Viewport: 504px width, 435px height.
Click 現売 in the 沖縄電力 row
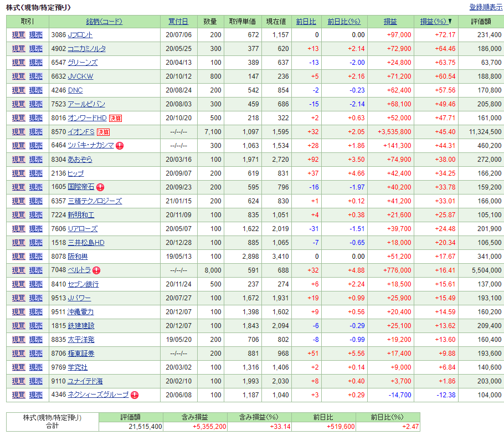(35, 311)
